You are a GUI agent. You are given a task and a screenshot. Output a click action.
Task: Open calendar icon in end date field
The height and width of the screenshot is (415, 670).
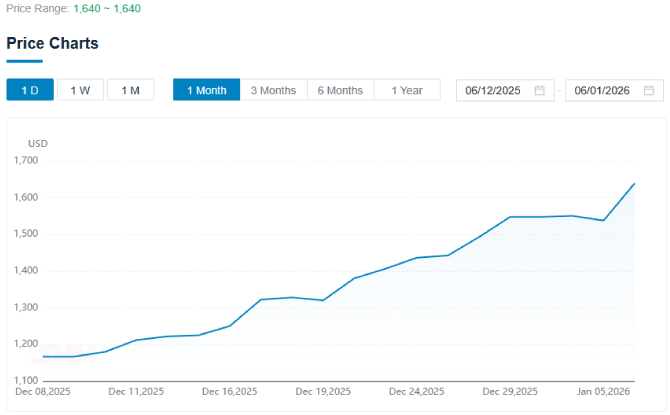coord(648,91)
